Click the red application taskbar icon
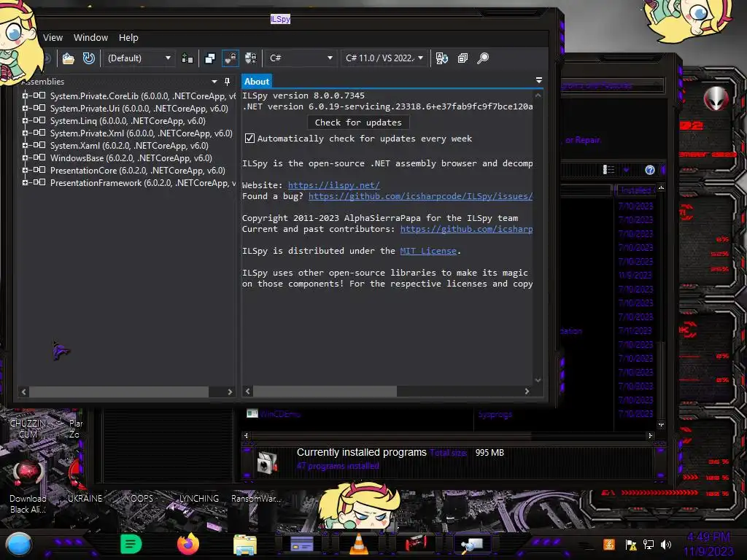The width and height of the screenshot is (747, 560). 416,544
